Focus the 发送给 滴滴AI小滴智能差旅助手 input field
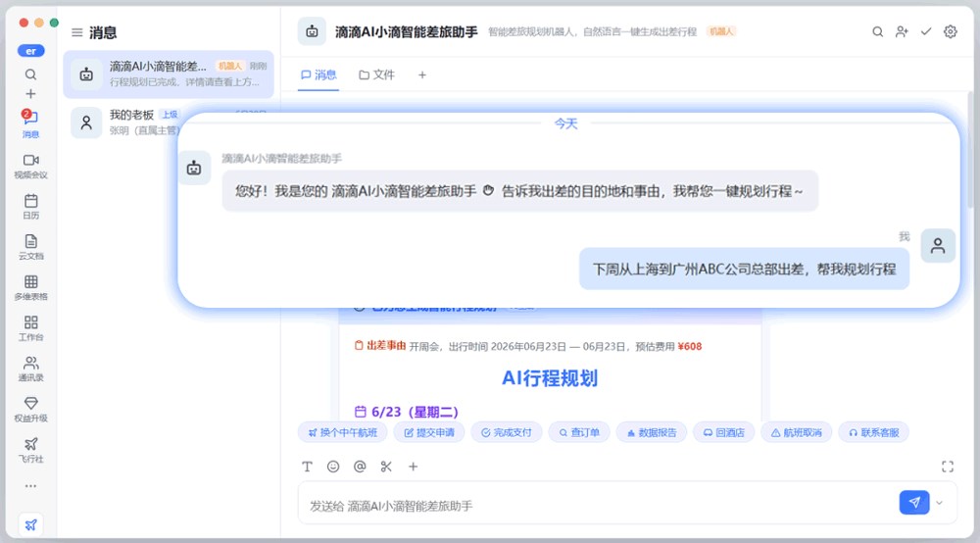The width and height of the screenshot is (980, 543). 598,505
